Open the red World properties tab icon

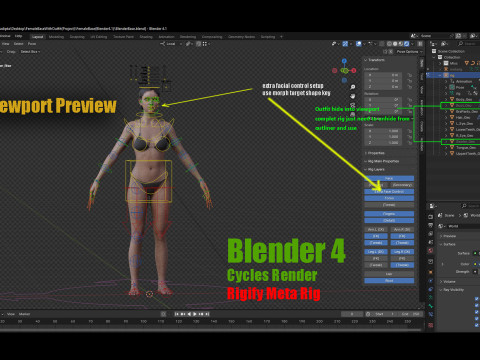click(431, 250)
